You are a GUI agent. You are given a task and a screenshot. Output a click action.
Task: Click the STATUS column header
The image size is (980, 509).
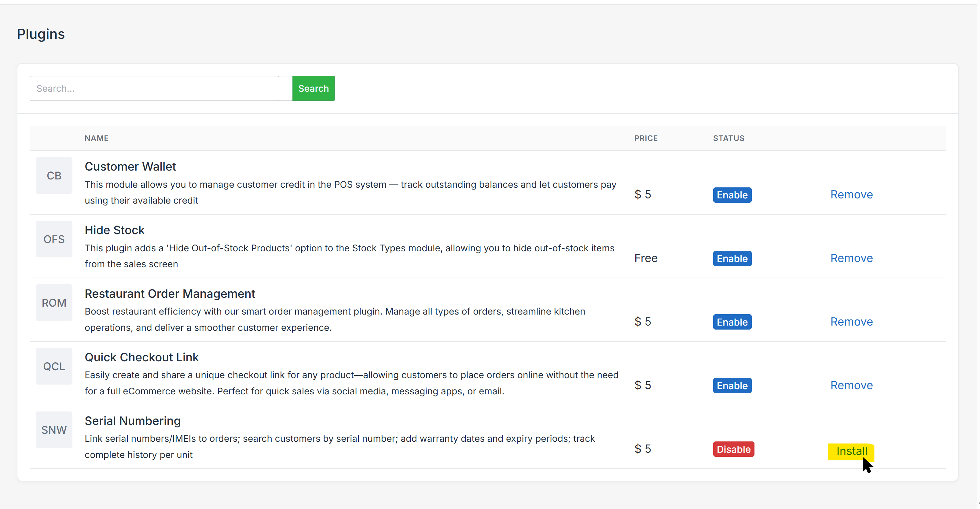pos(729,138)
